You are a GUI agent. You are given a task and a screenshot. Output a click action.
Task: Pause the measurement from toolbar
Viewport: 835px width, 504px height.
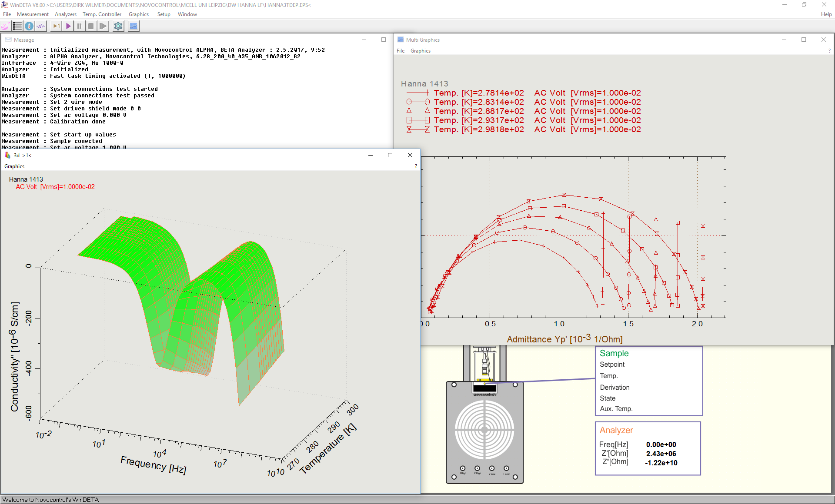point(79,26)
